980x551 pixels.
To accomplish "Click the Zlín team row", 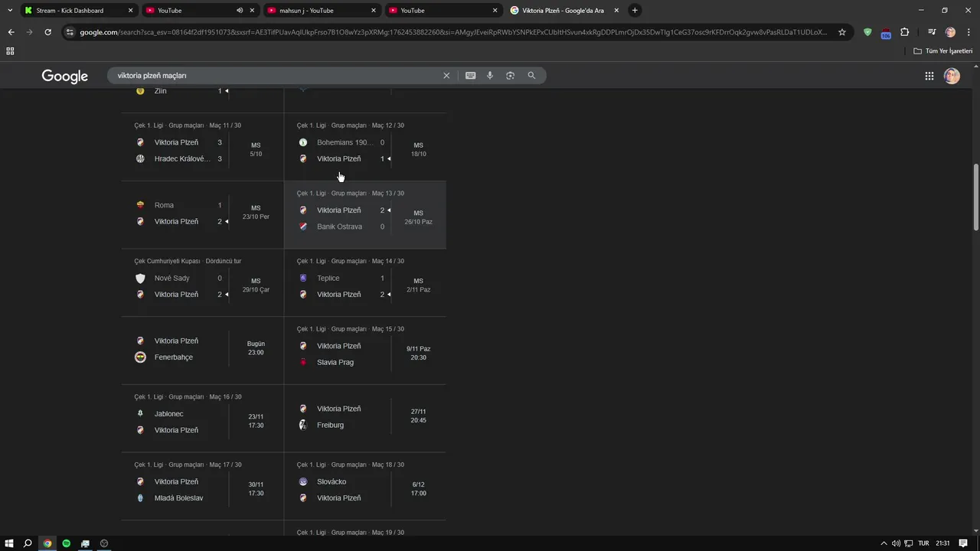I will tap(181, 91).
